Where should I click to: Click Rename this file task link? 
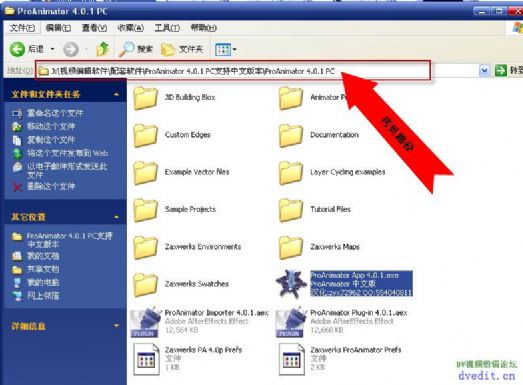(55, 113)
